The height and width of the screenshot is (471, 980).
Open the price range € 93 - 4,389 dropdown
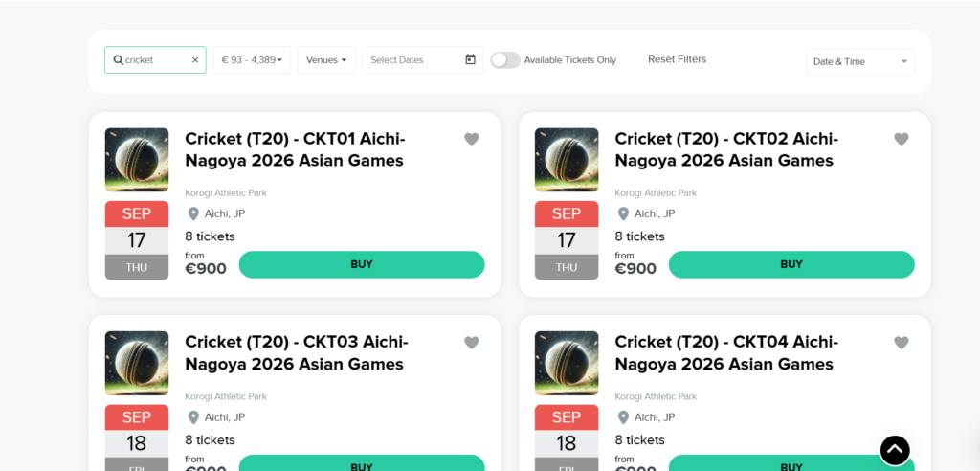pos(252,60)
